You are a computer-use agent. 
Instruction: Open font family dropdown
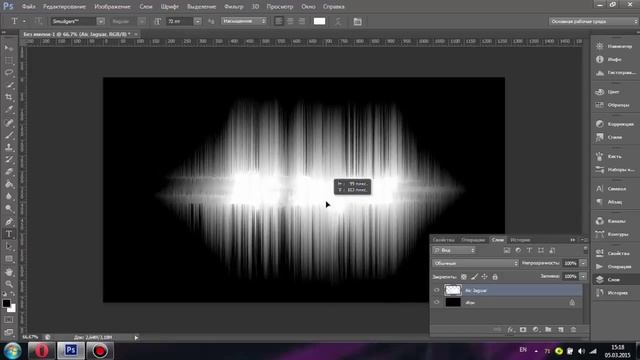(x=101, y=21)
